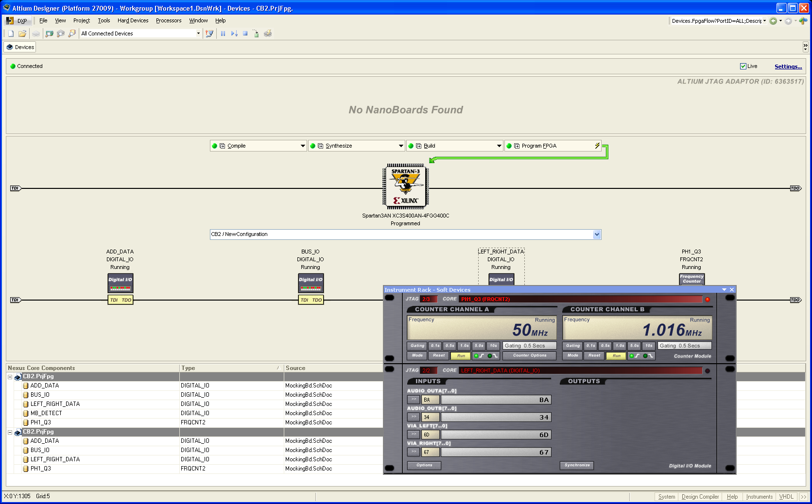
Task: Collapse the second CB2.PrjFpg tree node
Action: pyautogui.click(x=10, y=432)
